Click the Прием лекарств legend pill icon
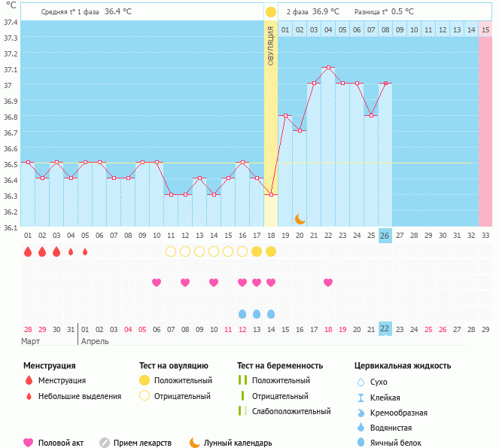The image size is (499, 448). coord(105,443)
